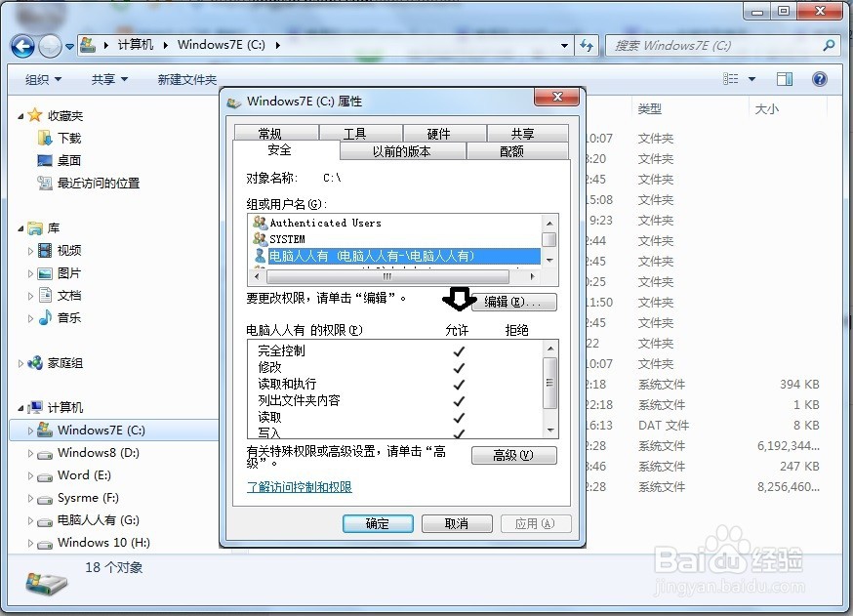The image size is (853, 616).
Task: Expand the 视频 library
Action: tap(30, 251)
